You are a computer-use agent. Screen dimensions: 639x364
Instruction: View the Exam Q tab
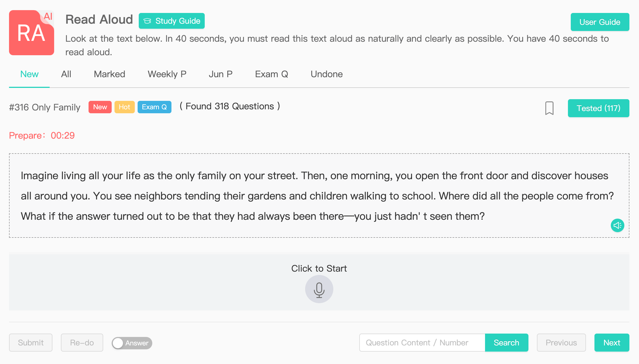(x=271, y=74)
